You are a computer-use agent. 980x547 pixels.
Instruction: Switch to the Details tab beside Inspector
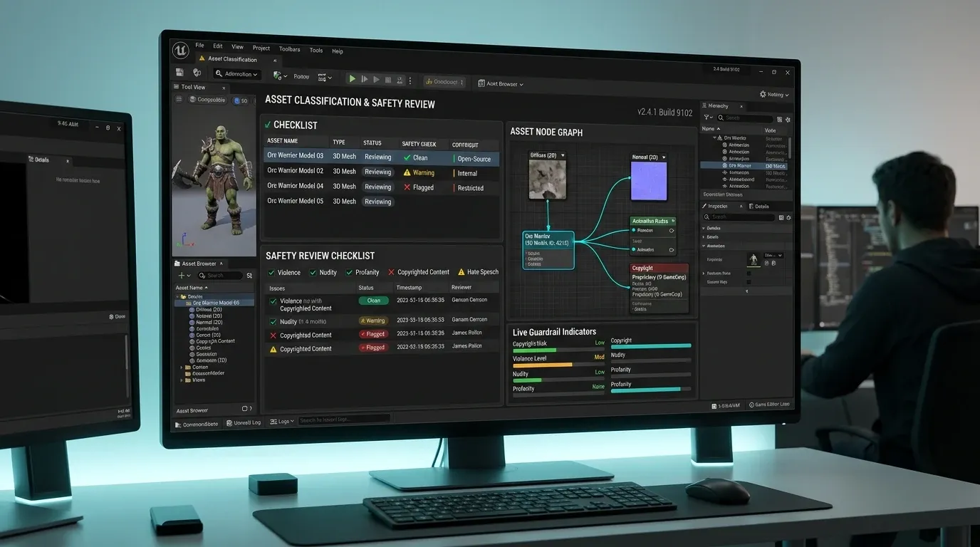pos(759,207)
